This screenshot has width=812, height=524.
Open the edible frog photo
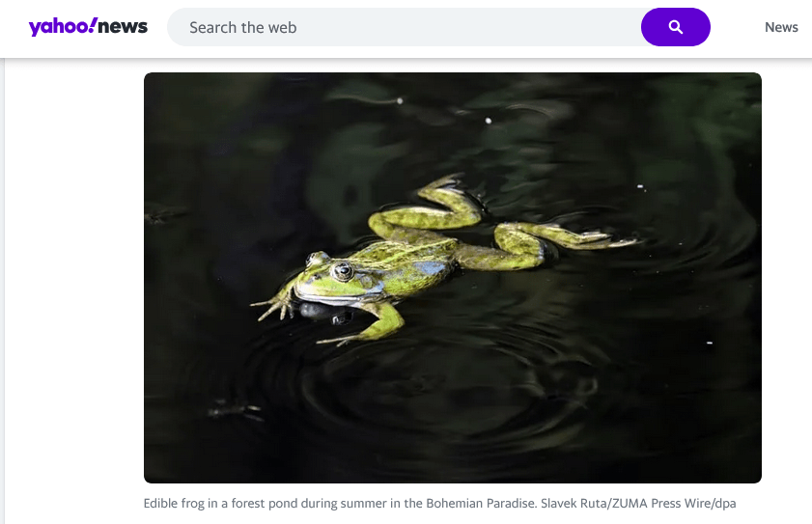tap(452, 278)
